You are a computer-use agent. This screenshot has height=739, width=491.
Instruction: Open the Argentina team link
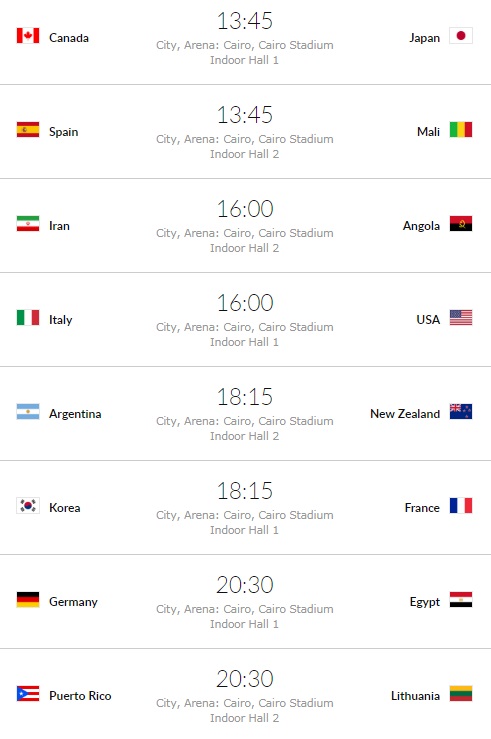click(x=75, y=414)
